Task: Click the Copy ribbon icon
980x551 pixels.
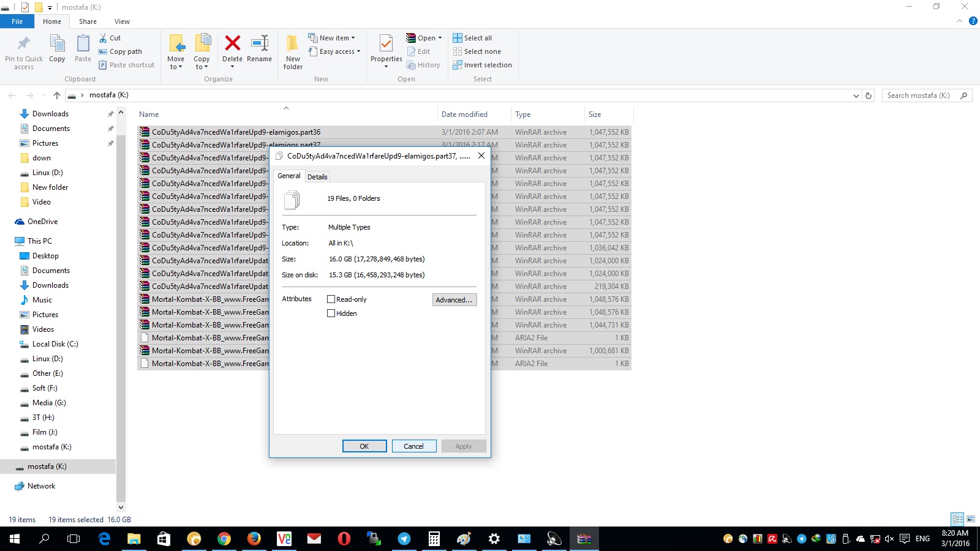Action: [57, 43]
